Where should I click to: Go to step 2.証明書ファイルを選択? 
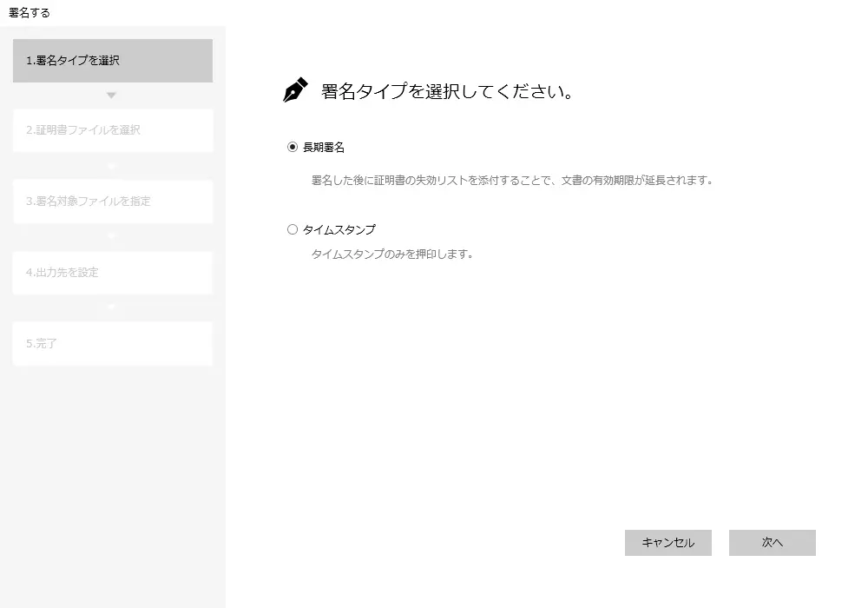pyautogui.click(x=112, y=130)
